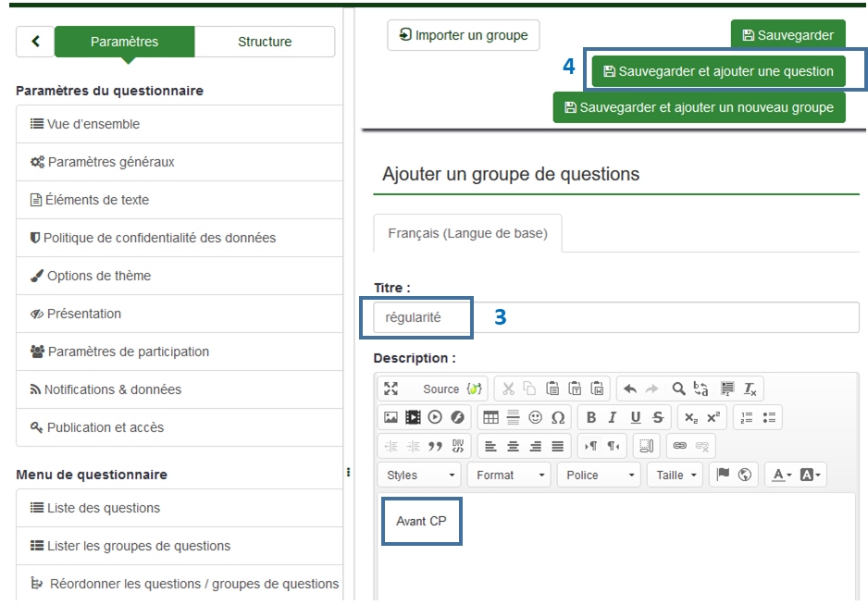Click the insert link icon
The image size is (868, 605).
click(680, 446)
